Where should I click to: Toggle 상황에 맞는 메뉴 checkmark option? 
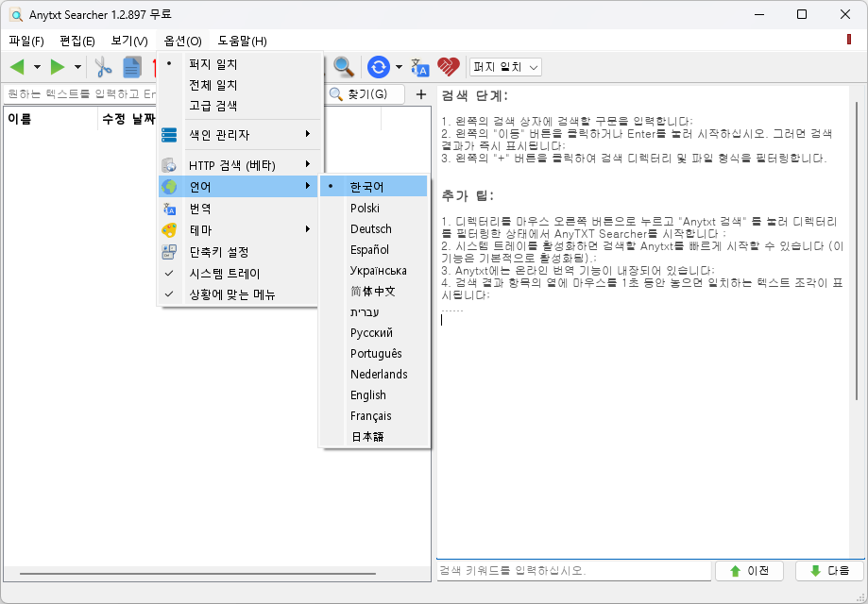pyautogui.click(x=238, y=294)
